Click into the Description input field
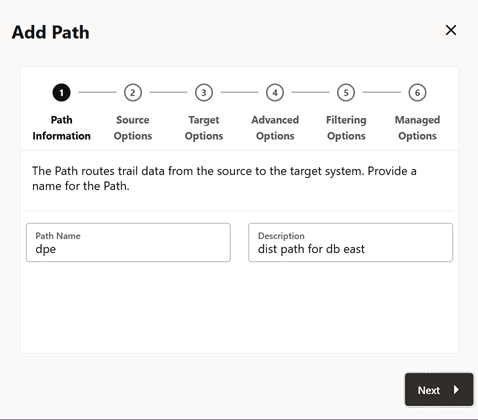The height and width of the screenshot is (420, 478). click(x=350, y=242)
